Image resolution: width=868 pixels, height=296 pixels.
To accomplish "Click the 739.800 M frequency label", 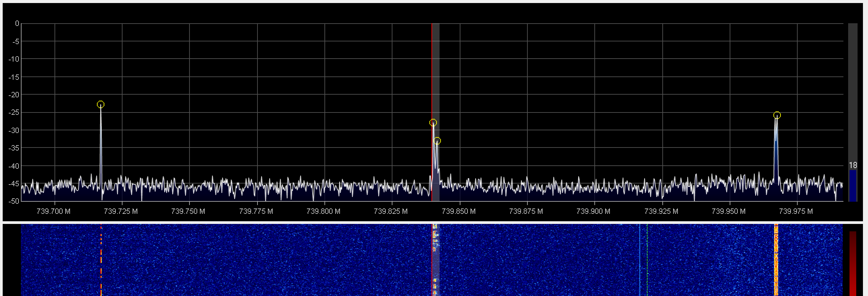I will coord(323,211).
